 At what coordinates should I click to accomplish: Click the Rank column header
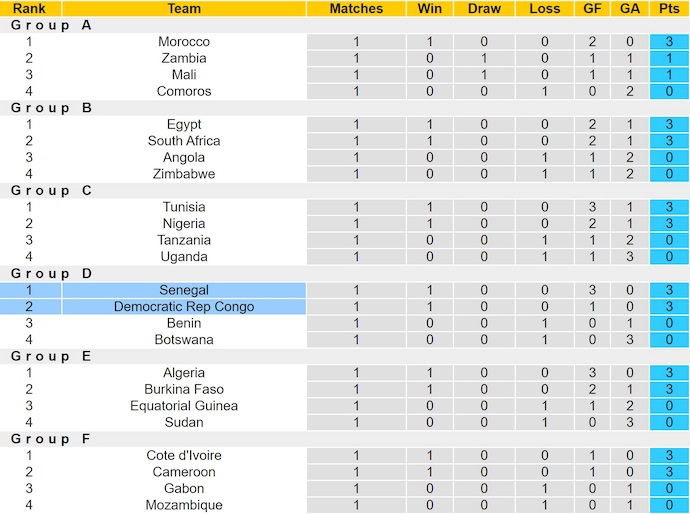point(29,9)
